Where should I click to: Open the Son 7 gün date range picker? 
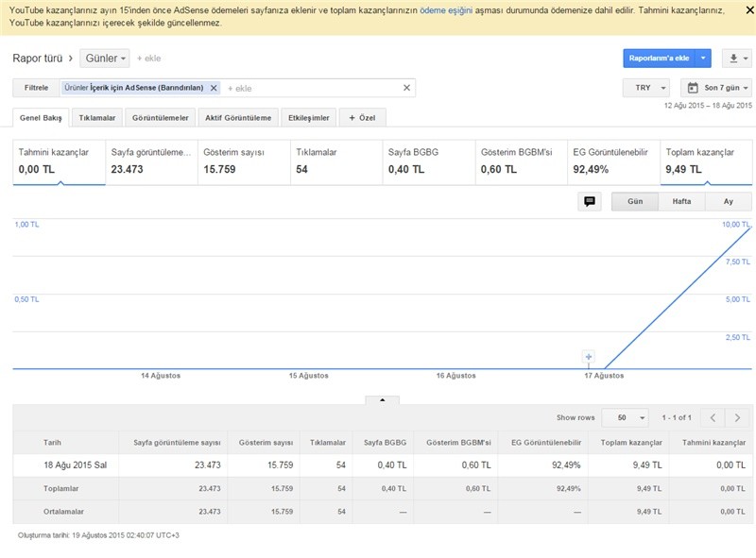click(x=716, y=88)
